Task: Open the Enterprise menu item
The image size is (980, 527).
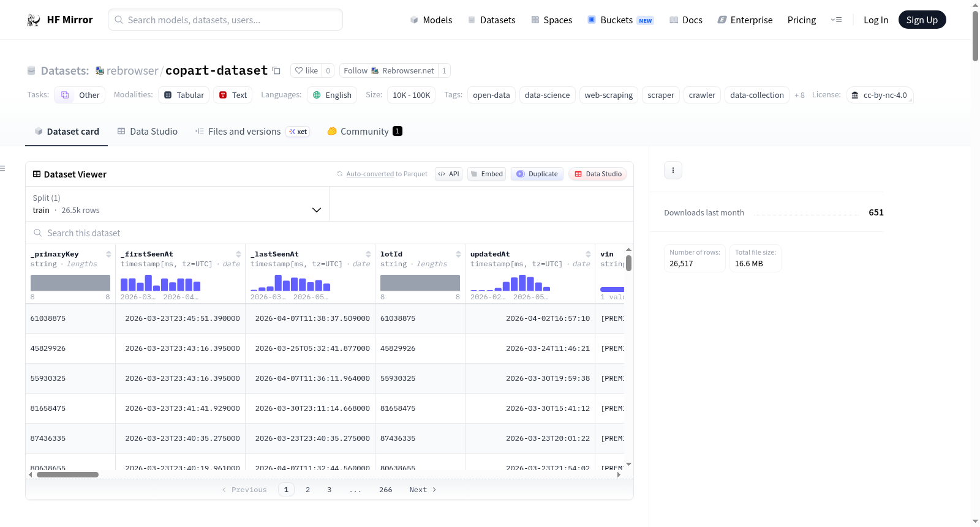Action: [x=745, y=20]
